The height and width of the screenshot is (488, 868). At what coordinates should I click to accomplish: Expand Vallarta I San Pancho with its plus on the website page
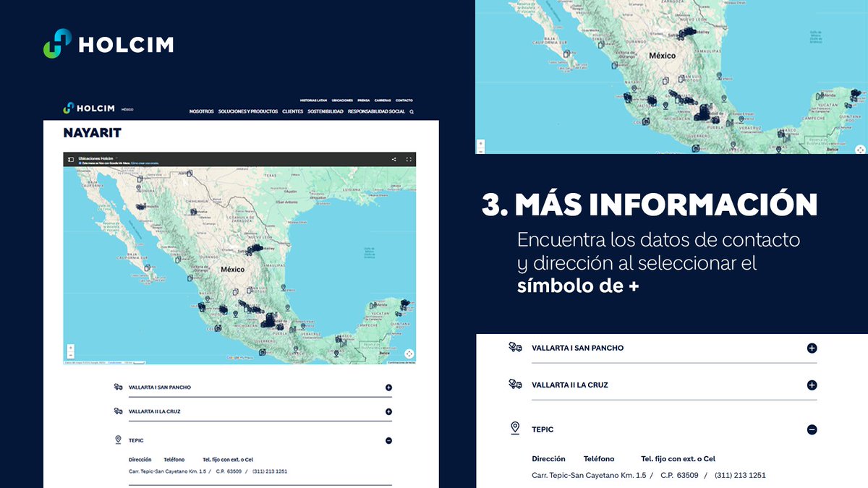(x=388, y=388)
